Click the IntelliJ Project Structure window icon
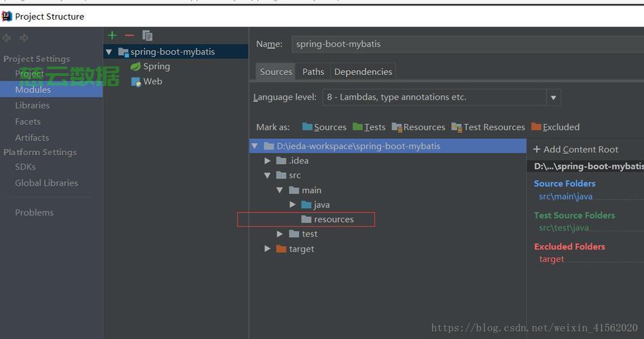Screen dimensions: 644x339 click(x=7, y=16)
